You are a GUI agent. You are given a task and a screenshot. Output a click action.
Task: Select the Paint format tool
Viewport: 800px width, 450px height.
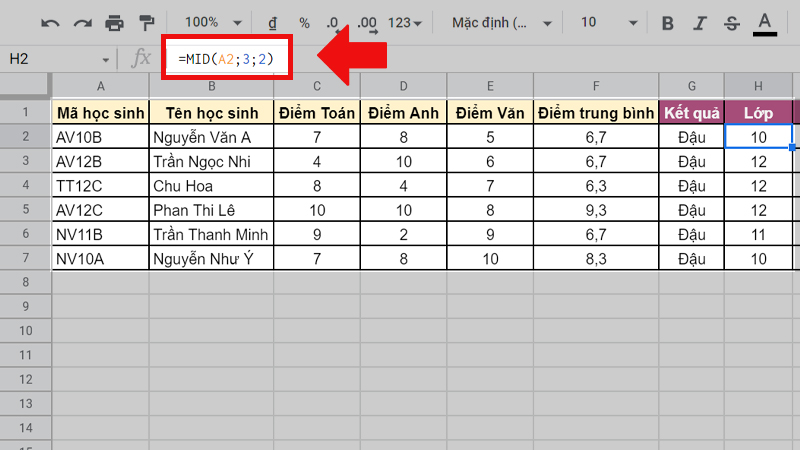click(146, 22)
